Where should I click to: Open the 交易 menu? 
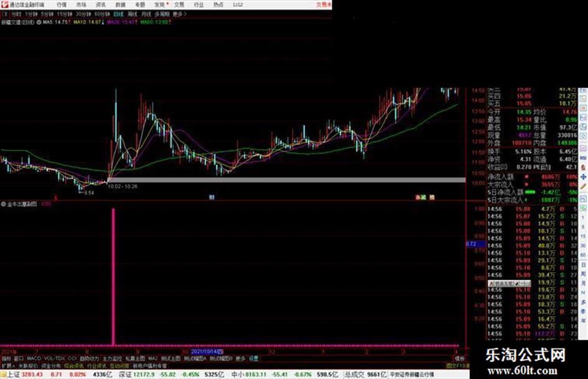point(179,4)
